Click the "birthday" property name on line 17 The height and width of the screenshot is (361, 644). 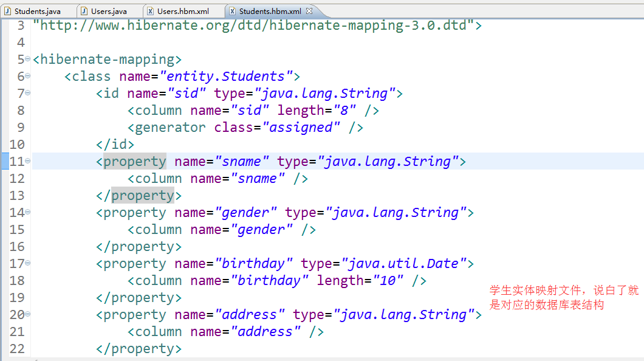(254, 263)
